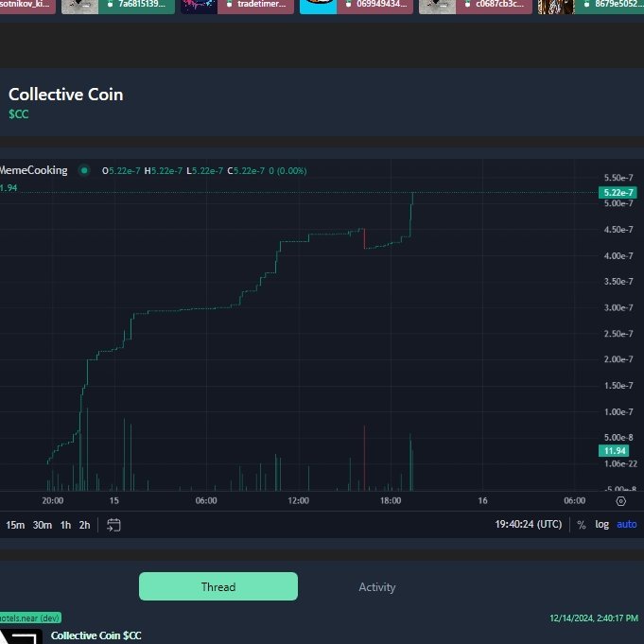Click the Collective Coin heading
Screen dimensions: 644x644
point(65,95)
